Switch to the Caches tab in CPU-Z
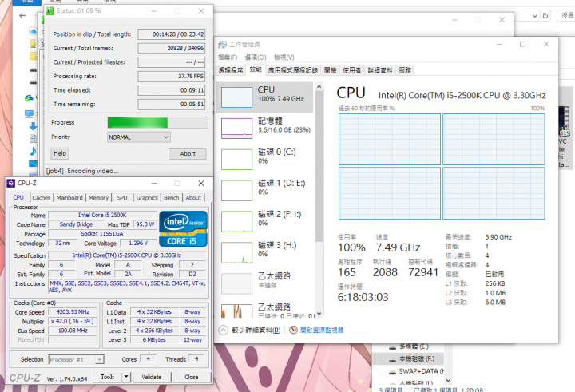The height and width of the screenshot is (392, 575). pos(41,198)
